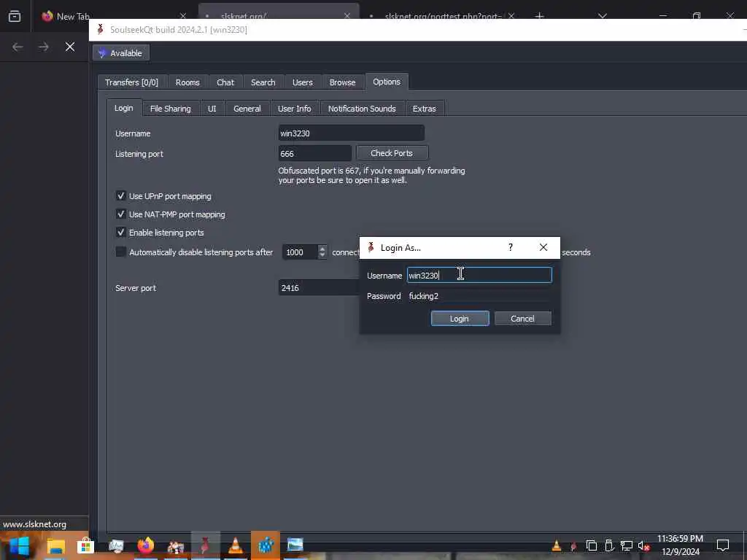Launch VLC media player from the taskbar

pos(236,545)
